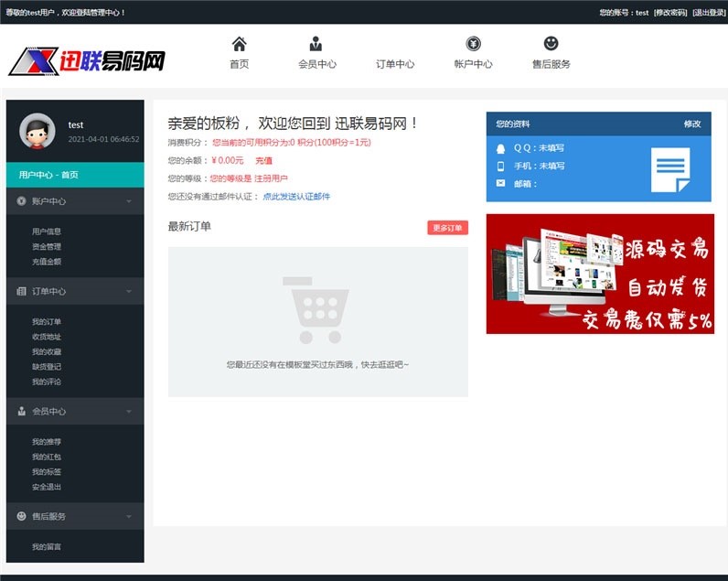Viewport: 728px width, 581px height.
Task: Click the QQ penguin icon
Action: [500, 148]
